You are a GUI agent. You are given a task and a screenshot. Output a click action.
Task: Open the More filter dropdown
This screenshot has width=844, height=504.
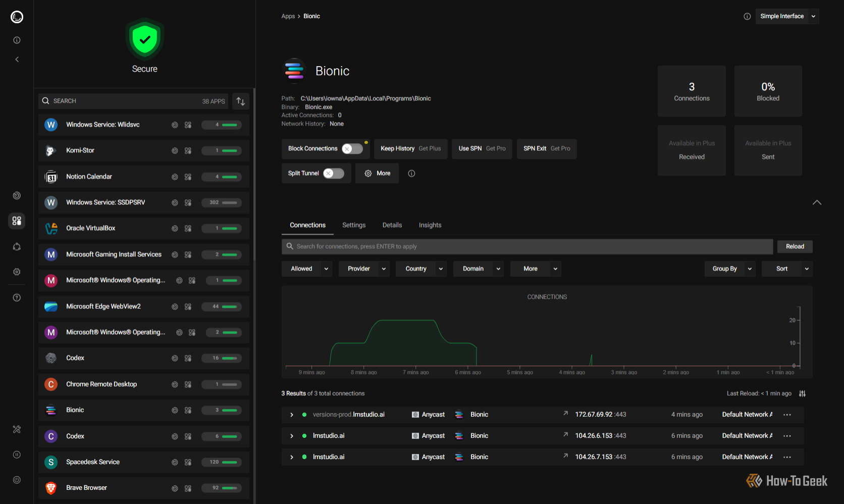(536, 269)
